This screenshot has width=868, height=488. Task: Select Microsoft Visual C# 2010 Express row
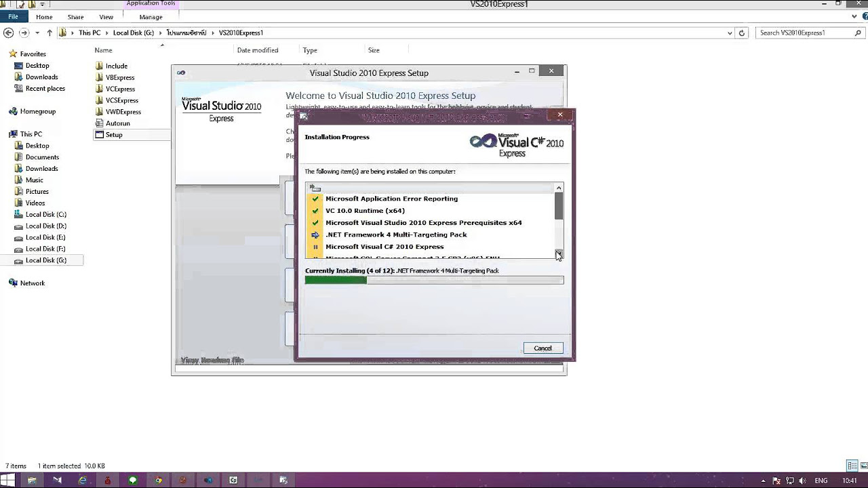tap(430, 247)
